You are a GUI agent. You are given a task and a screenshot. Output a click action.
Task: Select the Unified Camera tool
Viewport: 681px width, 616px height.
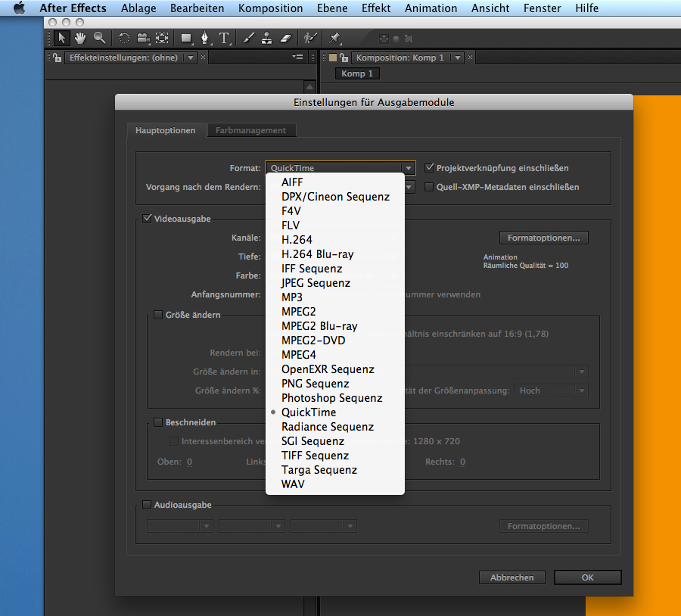click(x=143, y=39)
